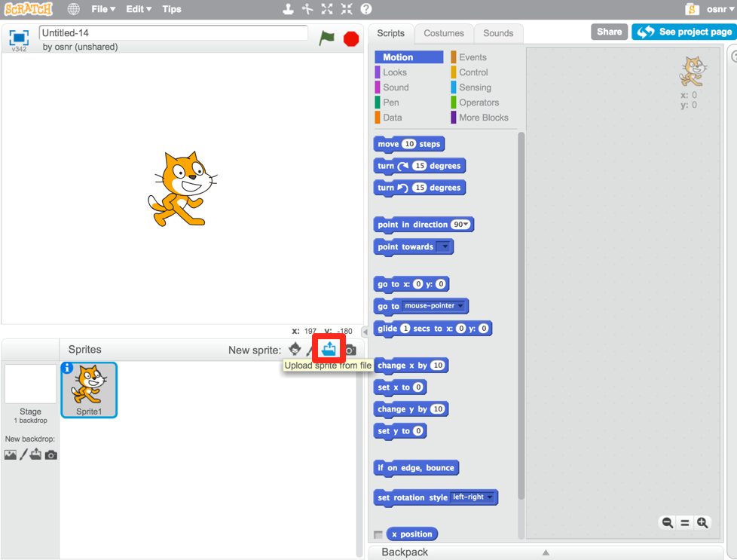Open the point towards dropdown

point(444,246)
